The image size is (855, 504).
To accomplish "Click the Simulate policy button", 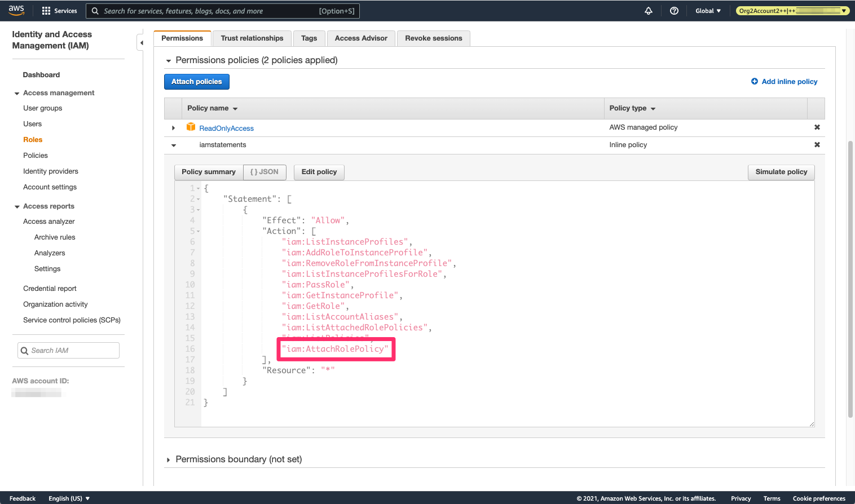I will (x=781, y=172).
